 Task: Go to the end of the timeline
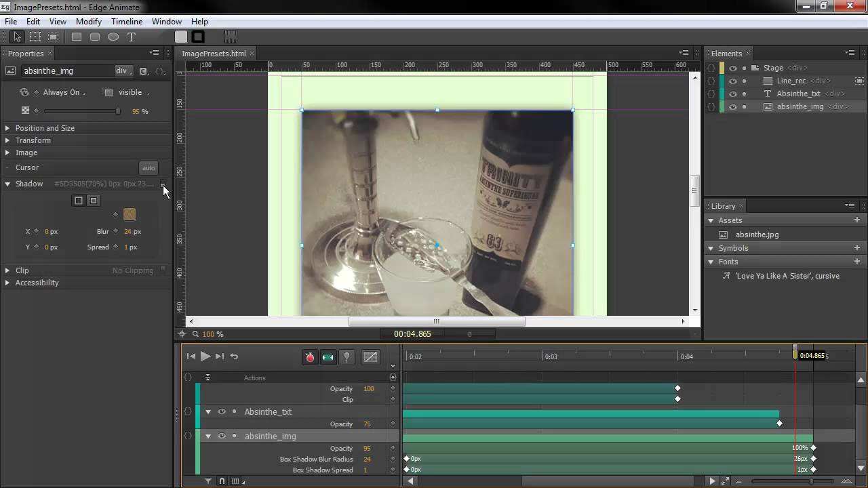(x=220, y=357)
